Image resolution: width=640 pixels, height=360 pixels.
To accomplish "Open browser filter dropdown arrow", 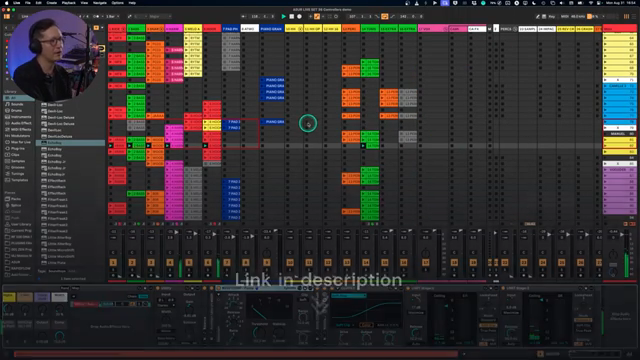I will (102, 28).
